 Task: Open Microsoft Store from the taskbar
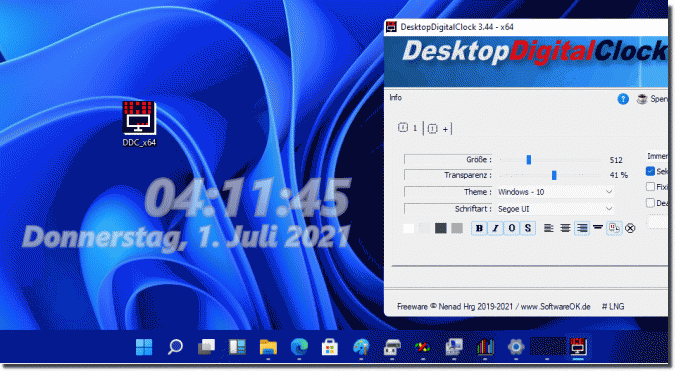coord(330,347)
